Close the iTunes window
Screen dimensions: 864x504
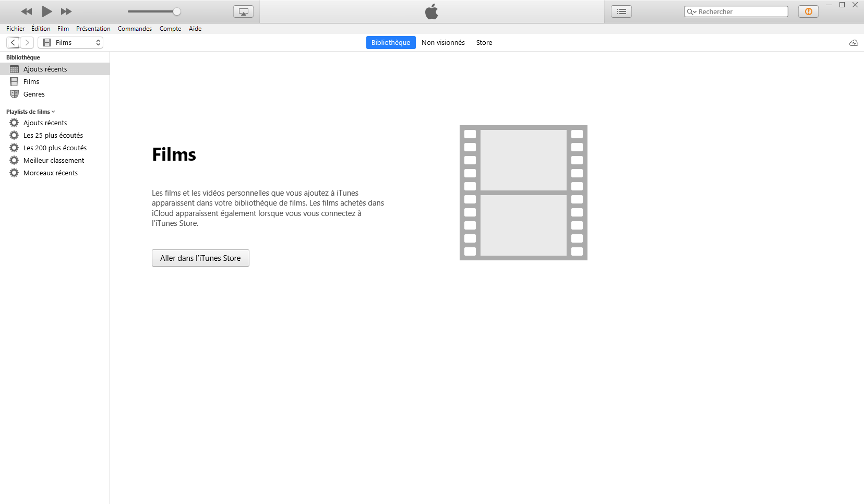click(855, 5)
